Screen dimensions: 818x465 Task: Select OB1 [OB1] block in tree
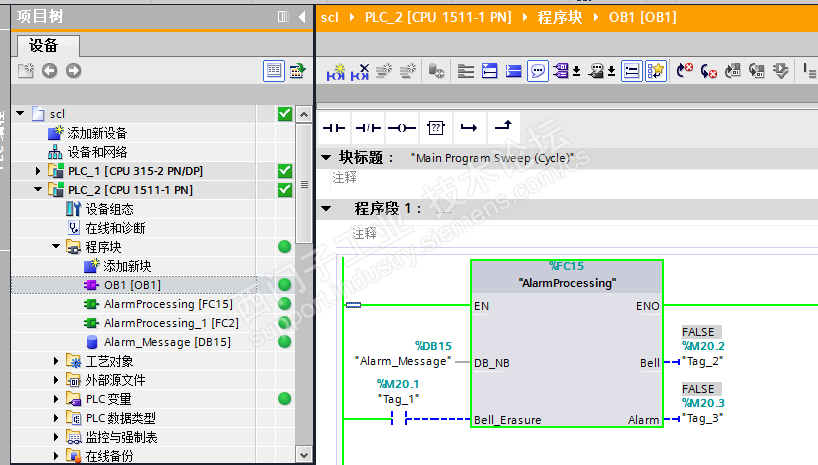[x=133, y=285]
